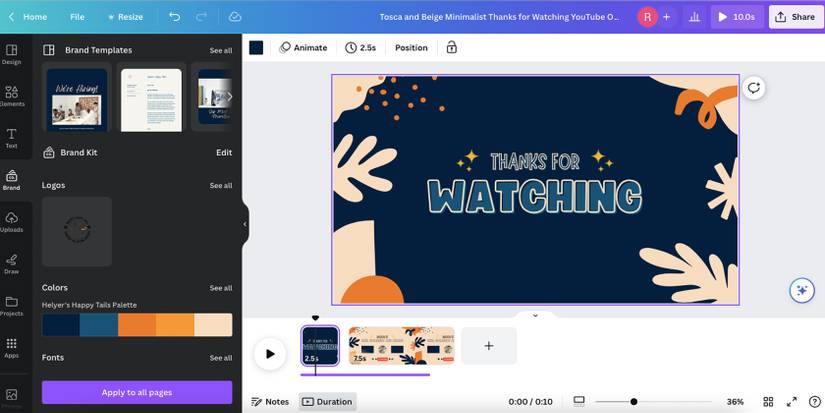825x413 pixels.
Task: Select the circular logo thumbnail
Action: point(77,231)
